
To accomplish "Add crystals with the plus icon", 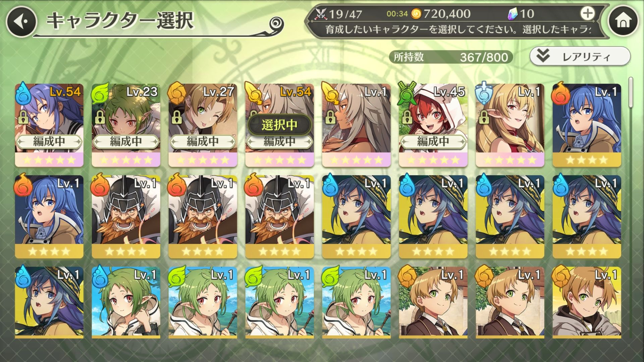I will [x=587, y=14].
